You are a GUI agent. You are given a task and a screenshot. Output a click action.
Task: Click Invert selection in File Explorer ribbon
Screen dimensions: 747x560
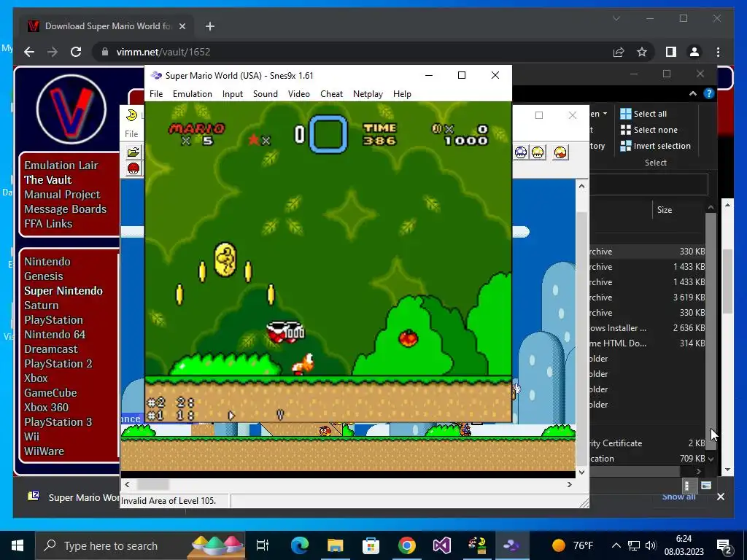tap(656, 146)
